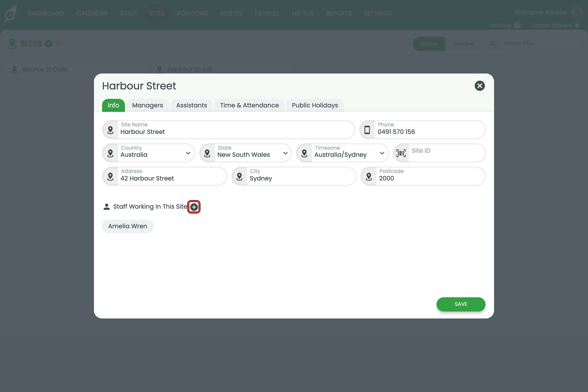This screenshot has height=392, width=588.
Task: Click the search magnifier icon
Action: pyautogui.click(x=493, y=44)
